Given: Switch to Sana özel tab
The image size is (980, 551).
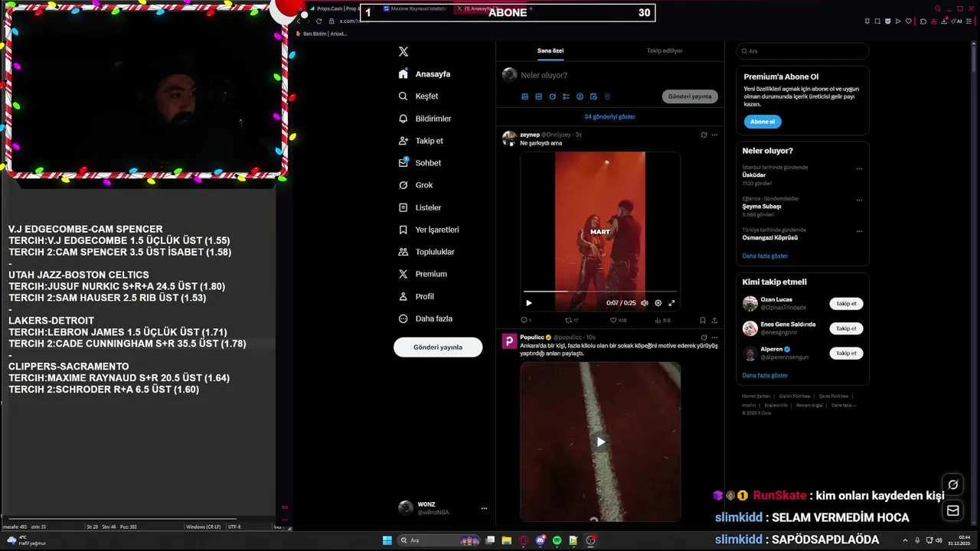Looking at the screenshot, I should tap(550, 51).
